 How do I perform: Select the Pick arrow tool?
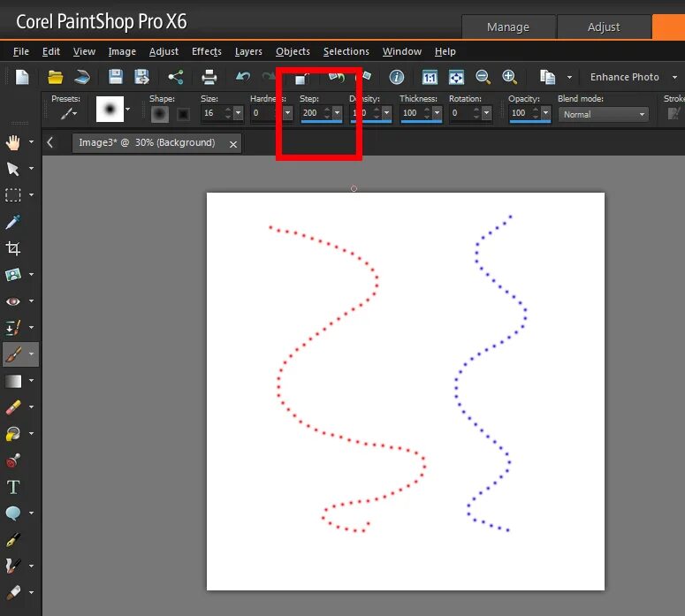12,169
